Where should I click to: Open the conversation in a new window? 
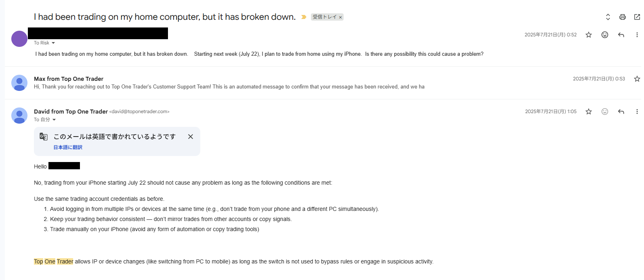pyautogui.click(x=637, y=17)
